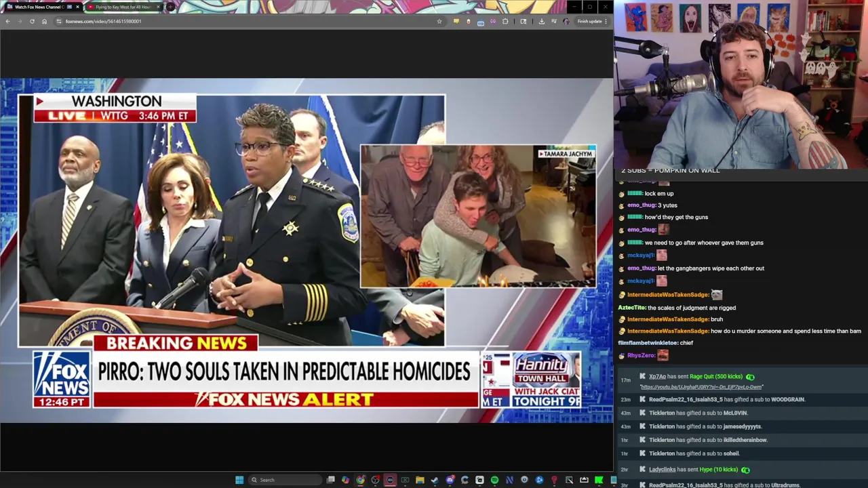
Task: Open a new browser tab
Action: pyautogui.click(x=170, y=7)
